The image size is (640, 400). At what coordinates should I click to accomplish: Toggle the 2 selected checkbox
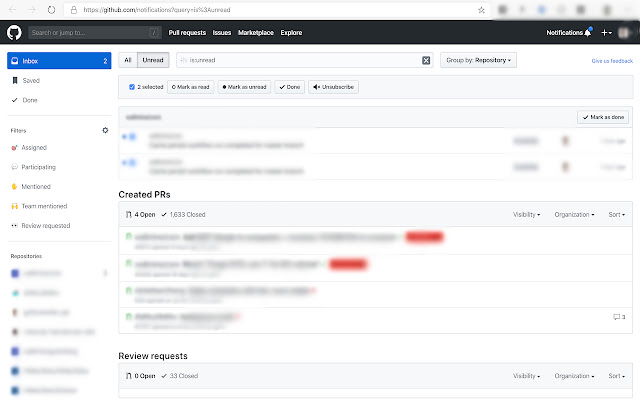pyautogui.click(x=132, y=87)
